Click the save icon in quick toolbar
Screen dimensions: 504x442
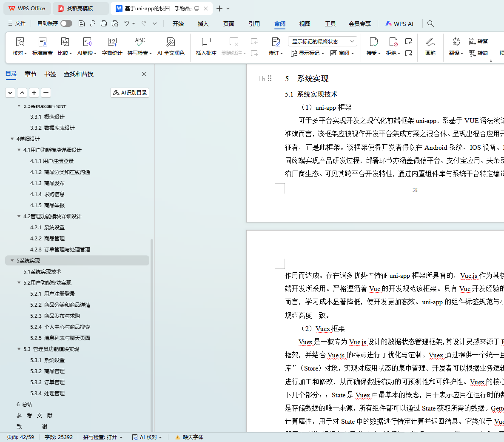(x=82, y=23)
